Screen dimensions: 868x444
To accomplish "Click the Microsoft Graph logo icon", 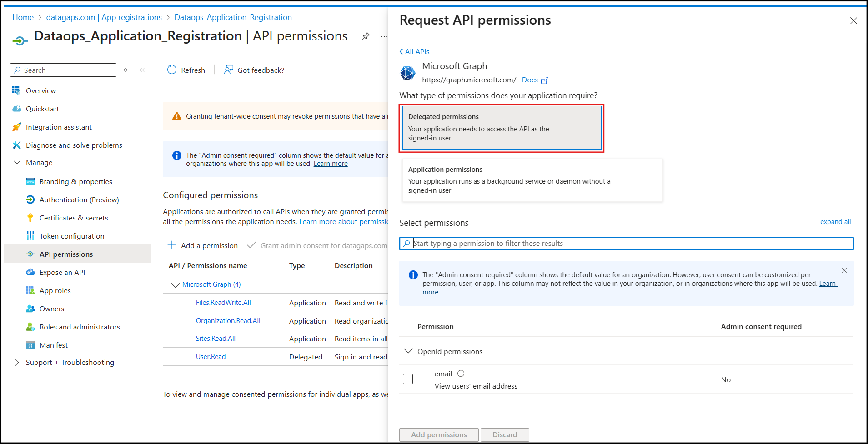I will click(408, 73).
